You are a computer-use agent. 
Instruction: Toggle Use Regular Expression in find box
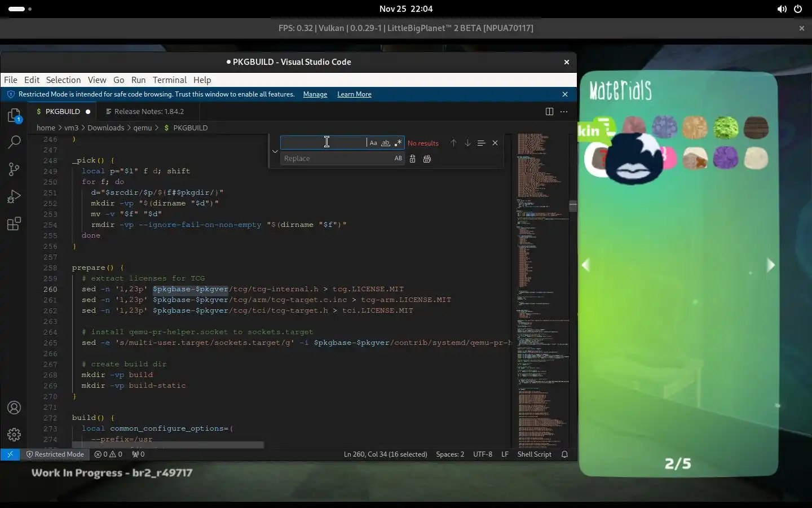click(x=398, y=143)
